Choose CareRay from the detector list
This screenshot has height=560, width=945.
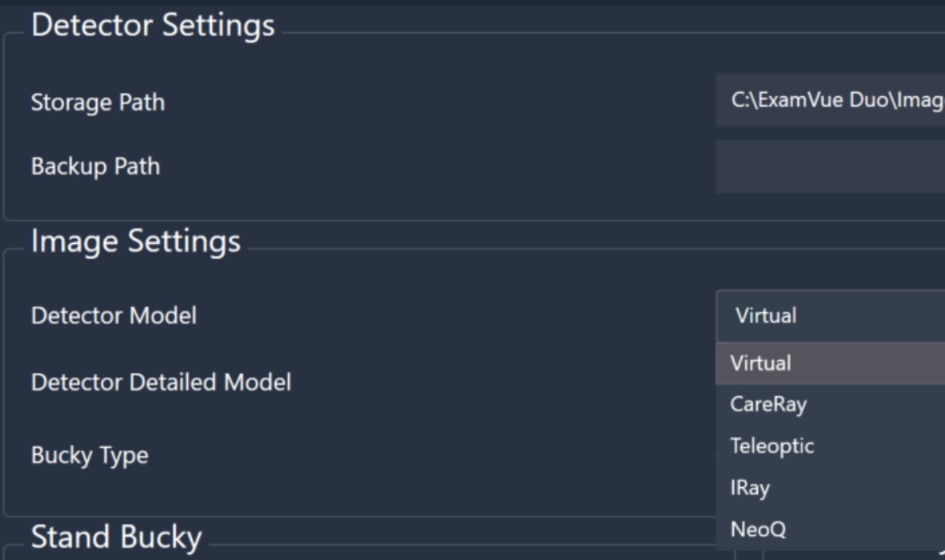coord(829,404)
